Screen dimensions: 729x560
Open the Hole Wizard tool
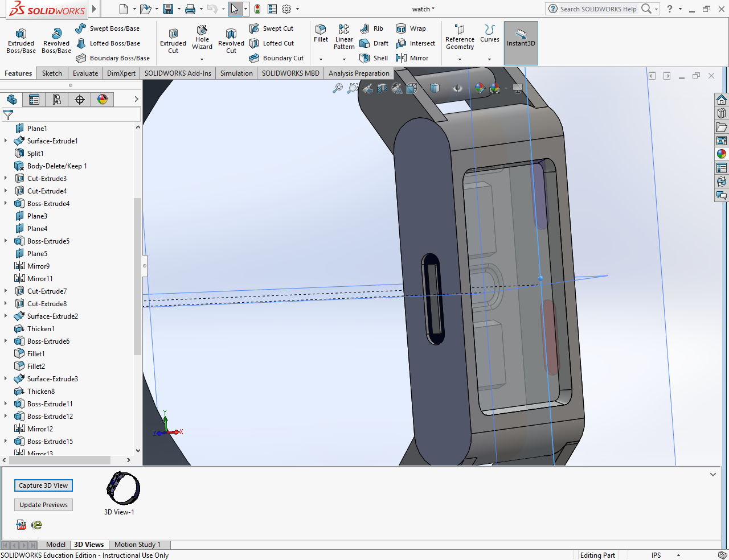pos(202,38)
